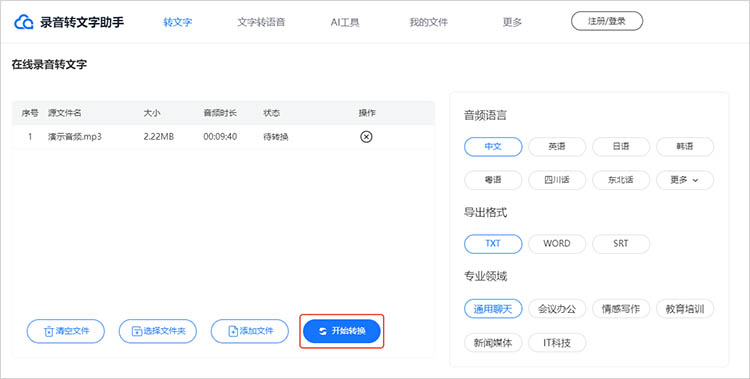Select IT科技 domain

557,343
